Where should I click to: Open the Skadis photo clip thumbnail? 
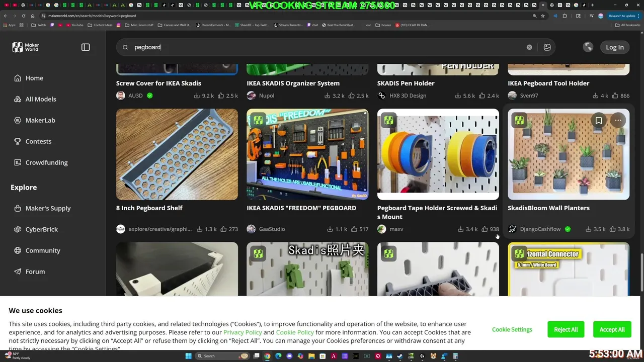click(x=307, y=269)
